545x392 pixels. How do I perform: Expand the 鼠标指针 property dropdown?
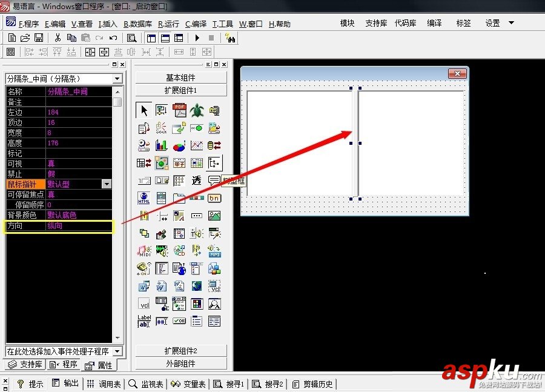coord(107,184)
